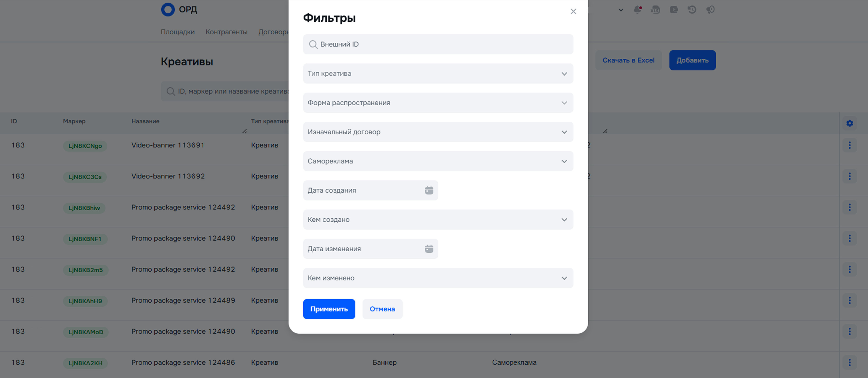This screenshot has height=378, width=868.
Task: Expand the Тип креатива dropdown
Action: (x=438, y=73)
